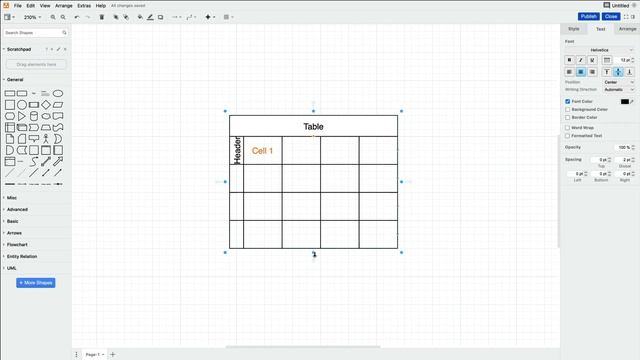Select the triangle shape in General
Viewport: 640px width, 360px height.
[x=22, y=116]
